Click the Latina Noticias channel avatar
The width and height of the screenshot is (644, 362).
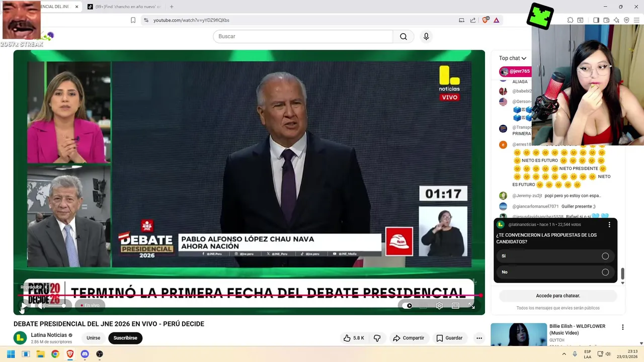pyautogui.click(x=20, y=338)
